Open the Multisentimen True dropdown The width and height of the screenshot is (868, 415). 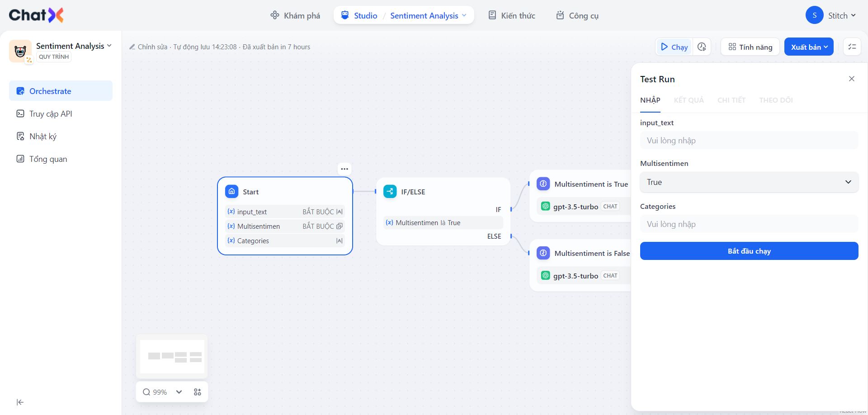749,182
